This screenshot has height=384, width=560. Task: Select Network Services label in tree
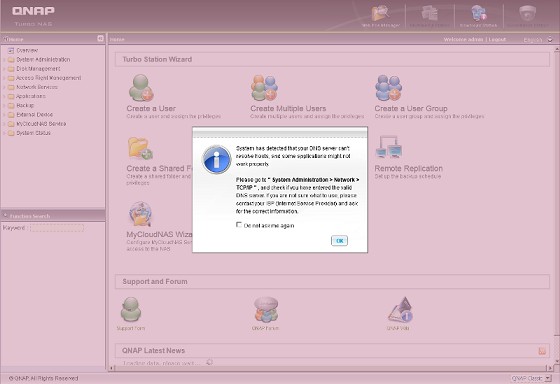click(37, 87)
